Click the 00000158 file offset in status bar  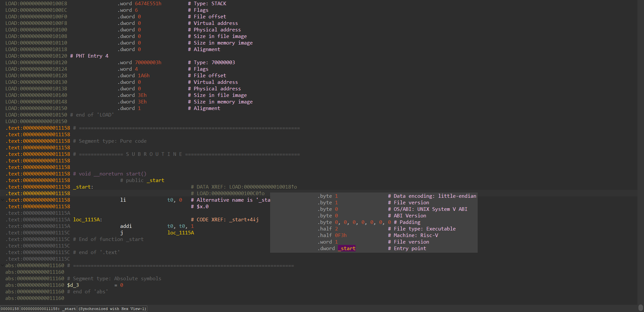click(10, 309)
